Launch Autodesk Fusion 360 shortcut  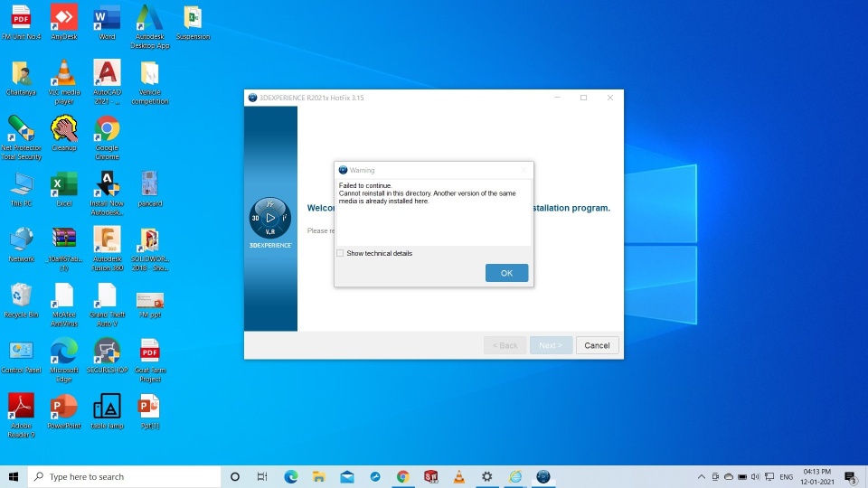pyautogui.click(x=107, y=249)
